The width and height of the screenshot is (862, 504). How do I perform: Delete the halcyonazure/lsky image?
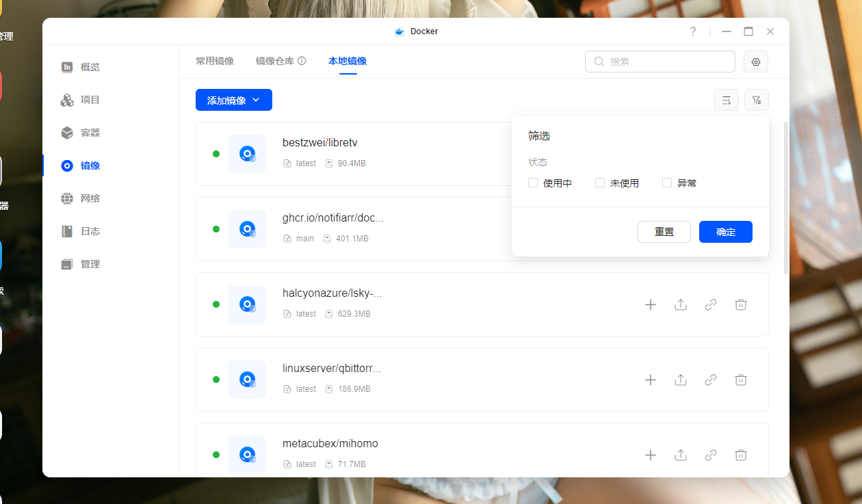pos(741,304)
